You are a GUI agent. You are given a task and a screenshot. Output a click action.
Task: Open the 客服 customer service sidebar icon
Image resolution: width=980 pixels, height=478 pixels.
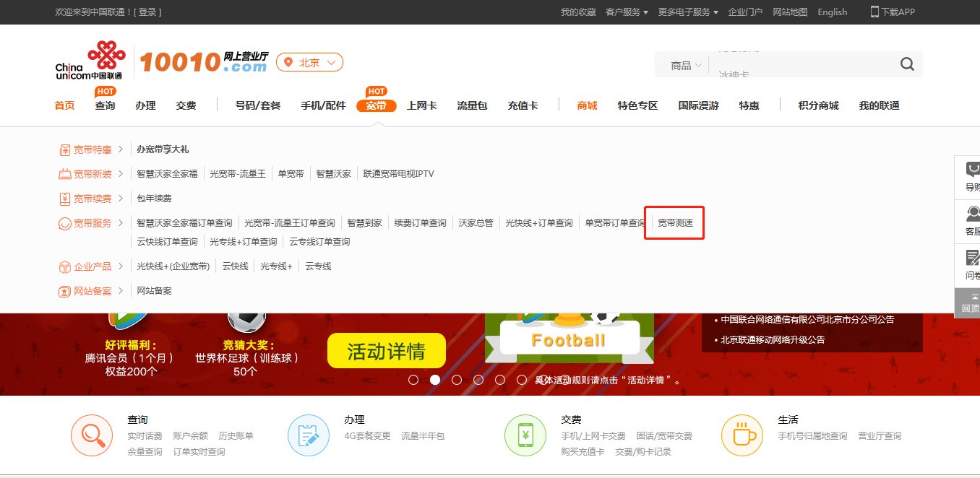click(x=971, y=217)
